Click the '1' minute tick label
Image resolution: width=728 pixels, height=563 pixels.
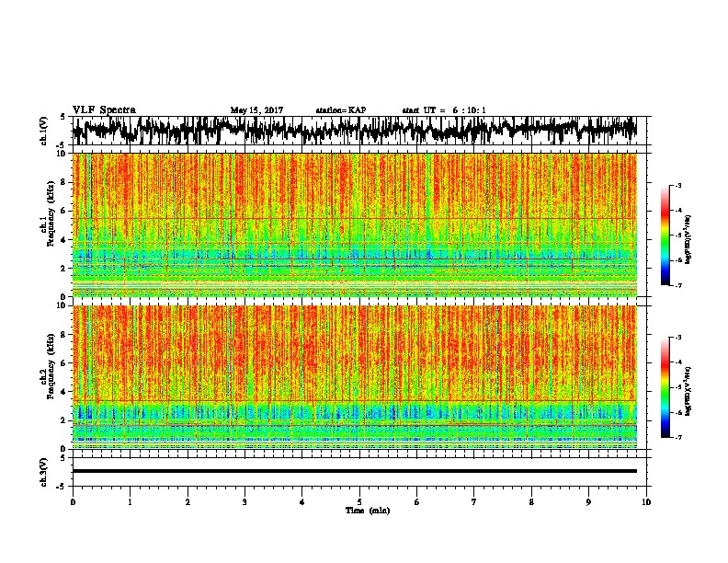pyautogui.click(x=130, y=502)
